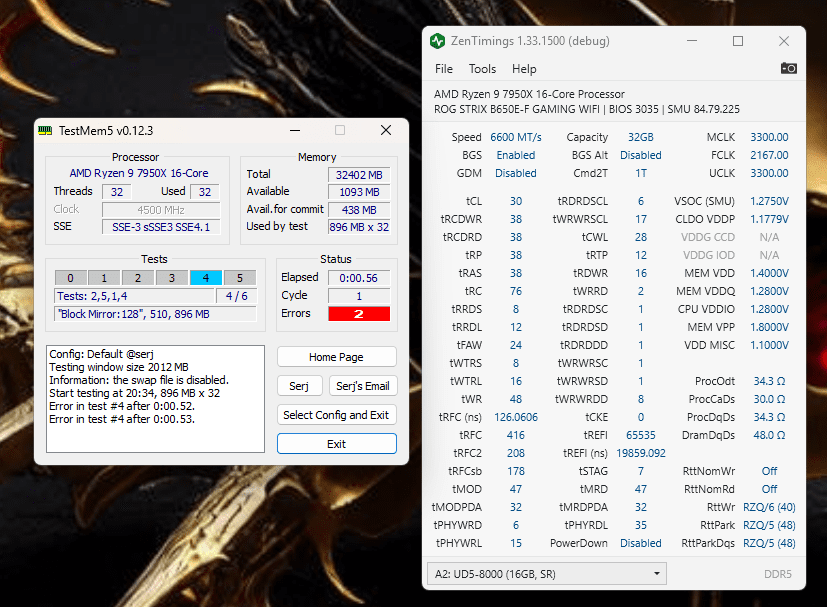This screenshot has height=607, width=827.
Task: Minimize the ZenTimings window
Action: (x=692, y=41)
